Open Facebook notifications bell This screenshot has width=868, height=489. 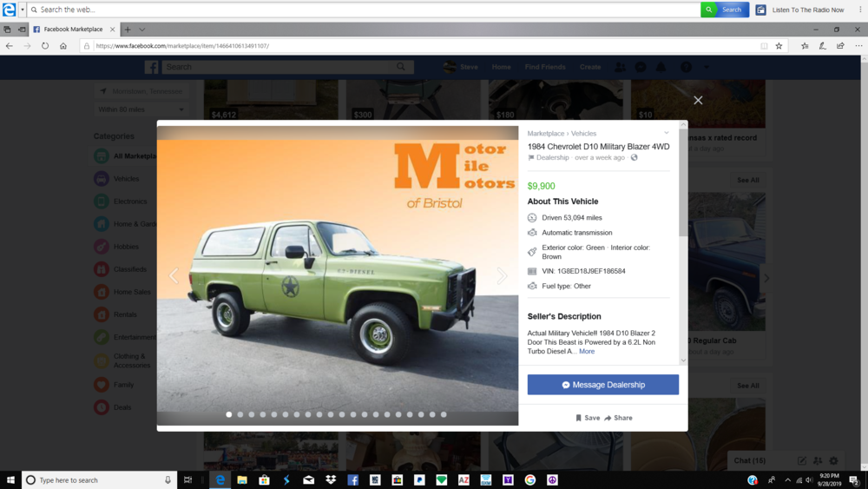coord(661,67)
